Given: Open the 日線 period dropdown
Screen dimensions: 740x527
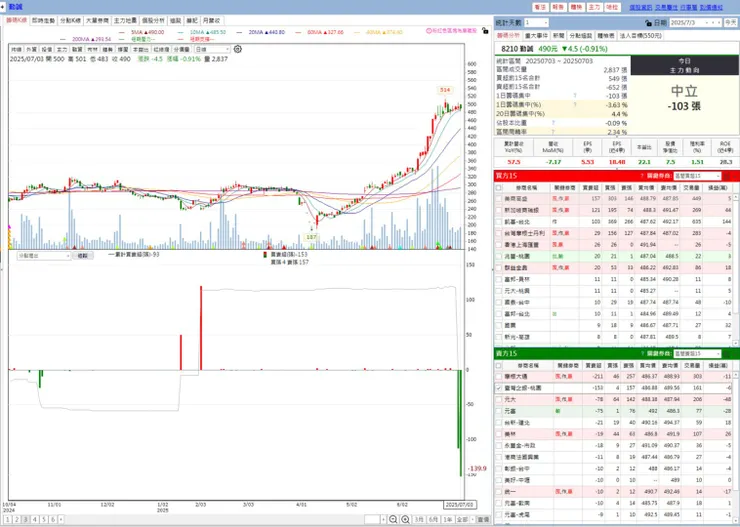Looking at the screenshot, I should tap(212, 49).
